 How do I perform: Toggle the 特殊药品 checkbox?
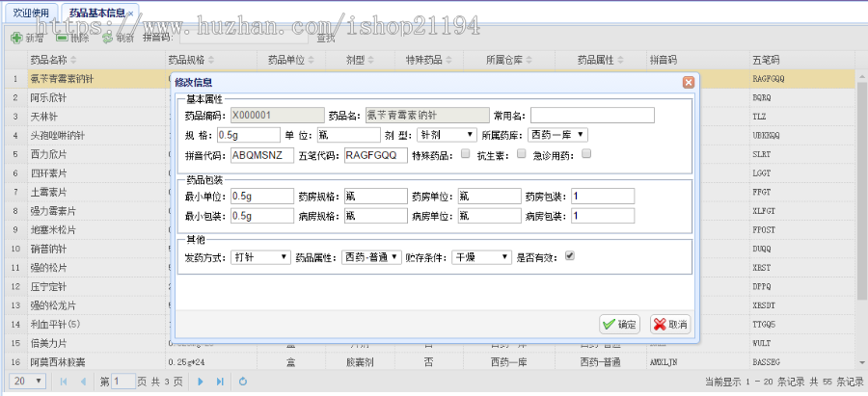click(466, 154)
